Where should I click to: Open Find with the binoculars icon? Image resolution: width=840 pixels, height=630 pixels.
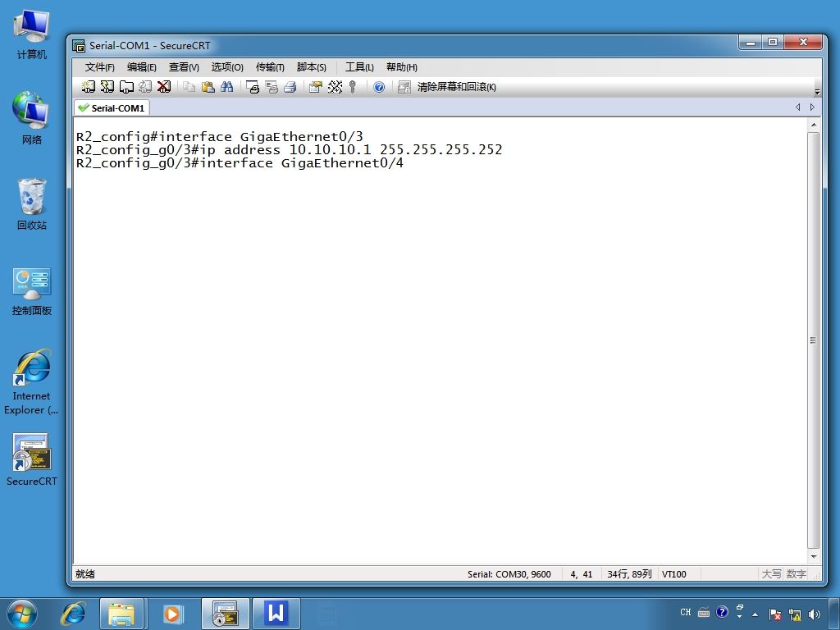(x=226, y=87)
